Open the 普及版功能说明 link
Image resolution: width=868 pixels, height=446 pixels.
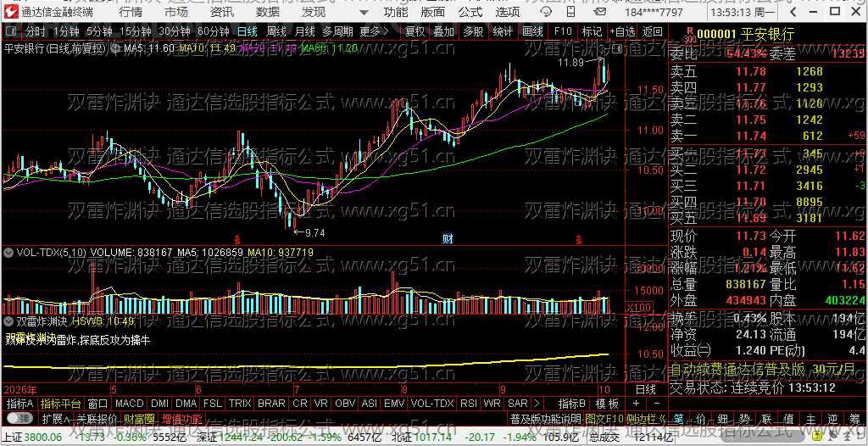pyautogui.click(x=545, y=418)
